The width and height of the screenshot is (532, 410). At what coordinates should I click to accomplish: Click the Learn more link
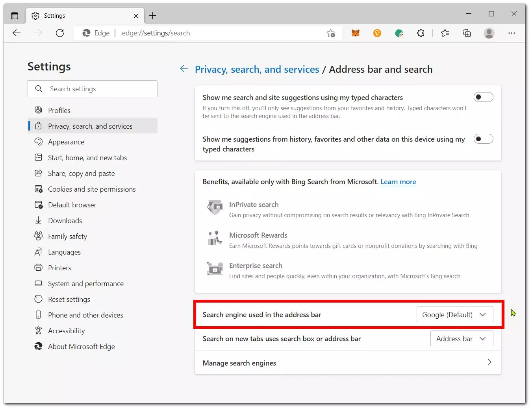pos(398,182)
